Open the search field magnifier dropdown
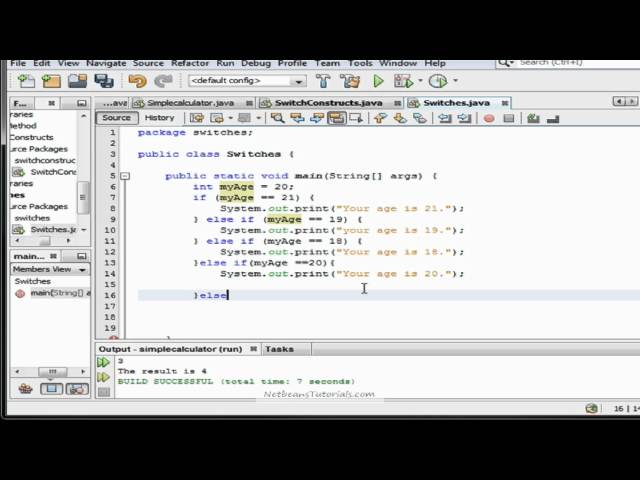The width and height of the screenshot is (640, 480). [505, 63]
